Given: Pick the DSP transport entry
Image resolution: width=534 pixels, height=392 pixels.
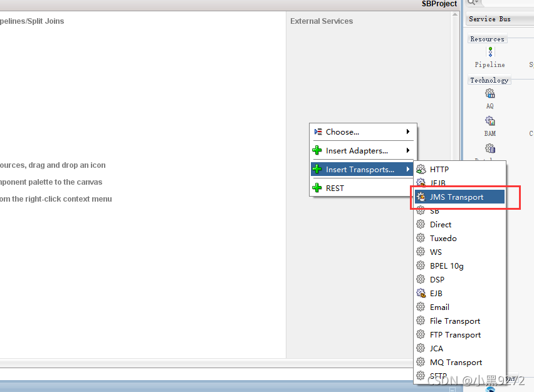Looking at the screenshot, I should coord(459,280).
